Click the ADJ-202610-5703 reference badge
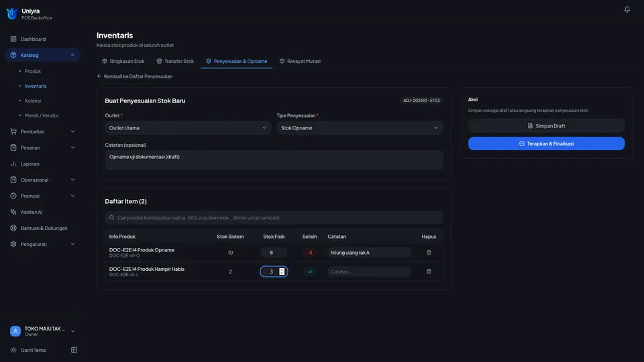The image size is (644, 362). [421, 100]
